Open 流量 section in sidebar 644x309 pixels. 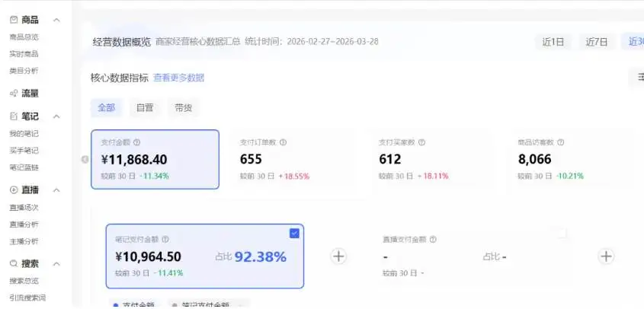[30, 94]
